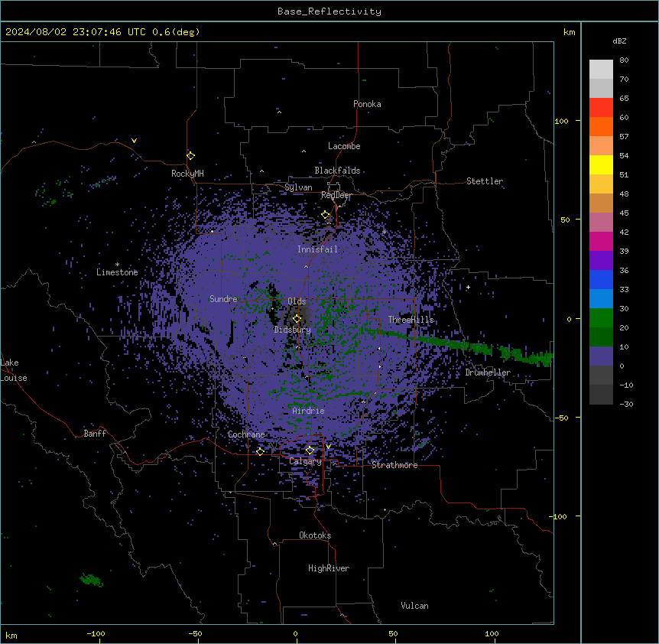Click the Sundre town label

tap(223, 299)
